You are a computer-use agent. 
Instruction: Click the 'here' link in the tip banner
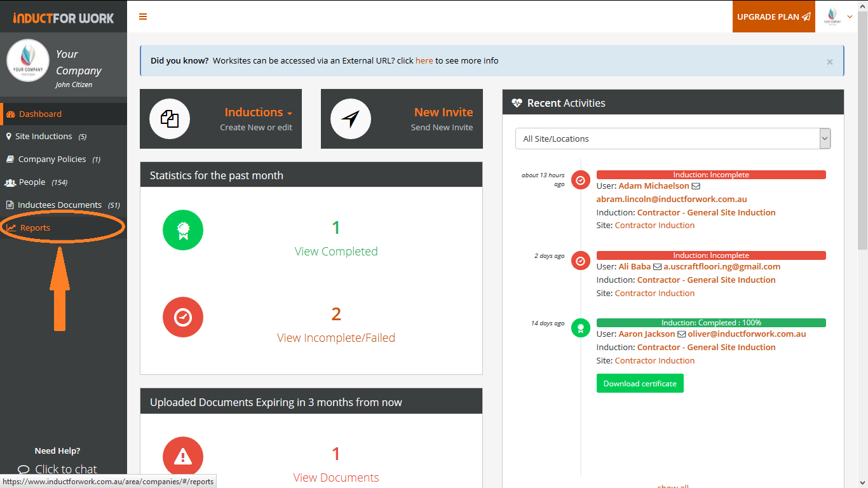point(424,61)
